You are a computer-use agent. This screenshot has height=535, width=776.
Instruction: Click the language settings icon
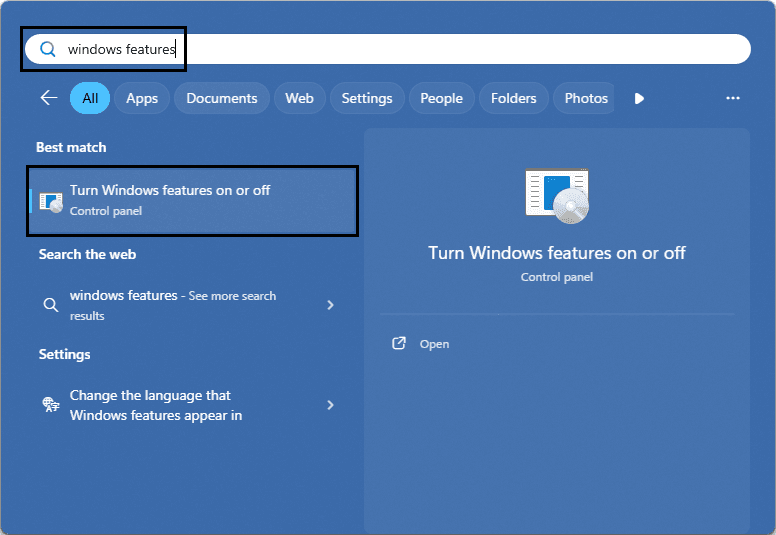coord(50,405)
